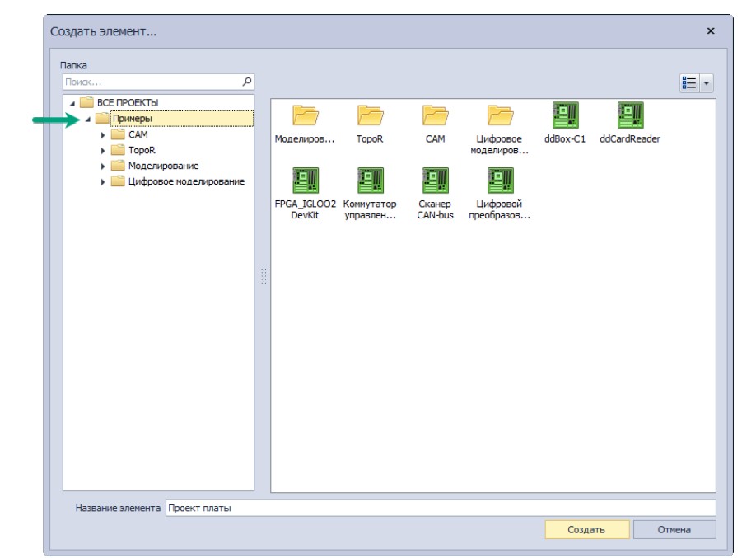This screenshot has width=756, height=558.
Task: Switch view mode with list view icon
Action: (x=689, y=83)
